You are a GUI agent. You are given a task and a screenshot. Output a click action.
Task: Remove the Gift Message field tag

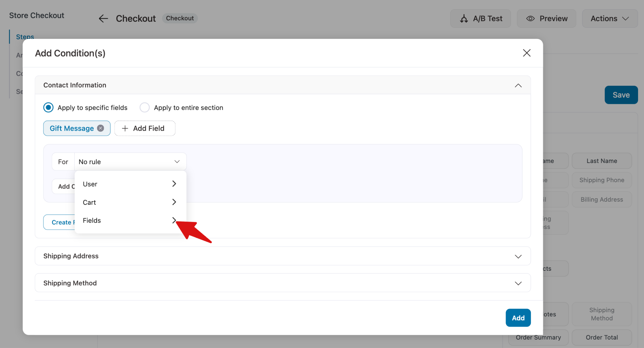coord(101,128)
